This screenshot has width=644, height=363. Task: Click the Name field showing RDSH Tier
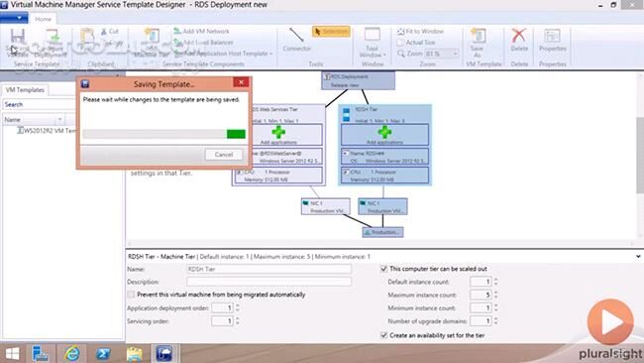[x=269, y=269]
